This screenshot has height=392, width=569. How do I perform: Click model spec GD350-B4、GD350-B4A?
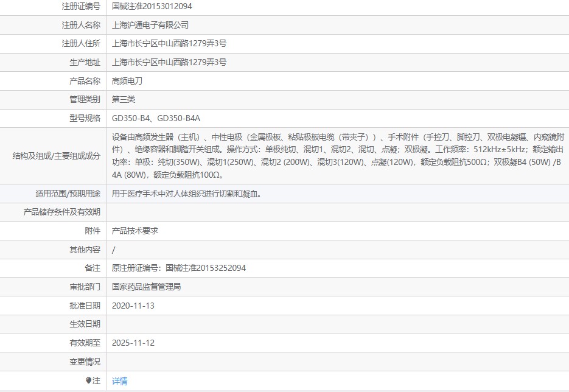[156, 118]
